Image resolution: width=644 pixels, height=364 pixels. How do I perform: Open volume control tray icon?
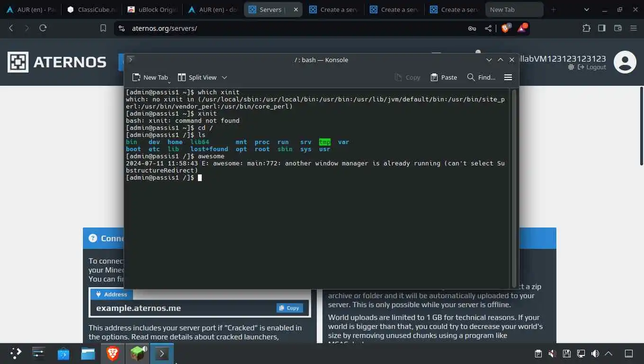(x=595, y=354)
